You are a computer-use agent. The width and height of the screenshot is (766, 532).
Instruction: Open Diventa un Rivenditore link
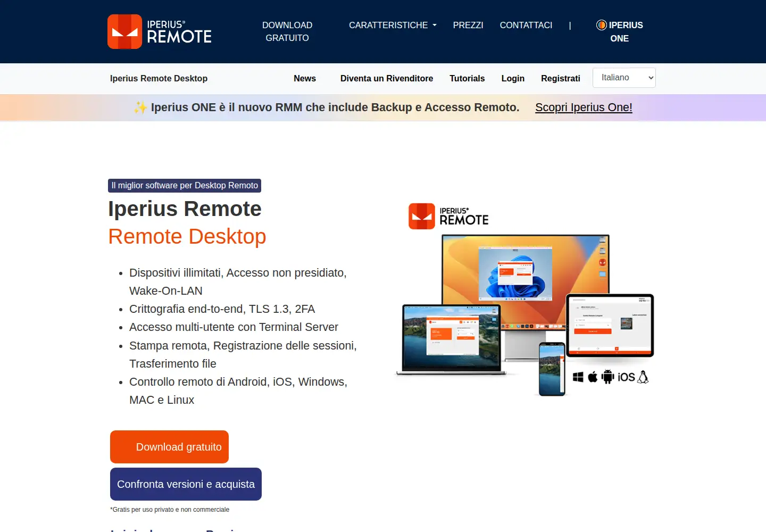click(x=387, y=78)
